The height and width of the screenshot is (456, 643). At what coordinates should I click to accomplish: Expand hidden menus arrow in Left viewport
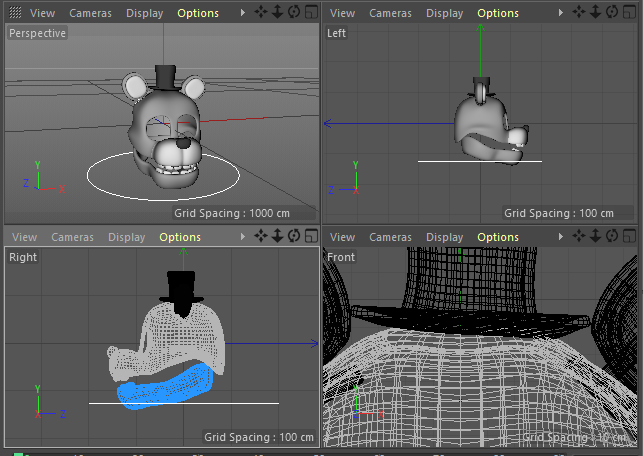(561, 13)
